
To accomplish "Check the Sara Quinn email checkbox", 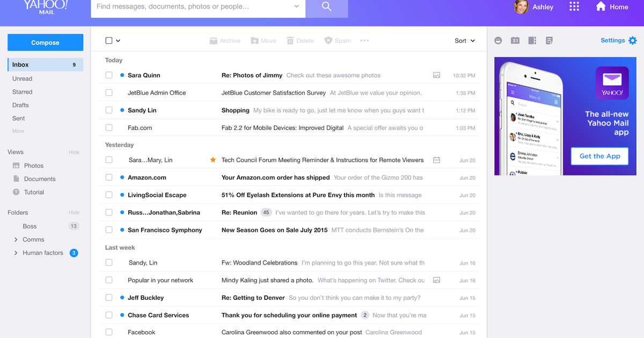I will [109, 75].
